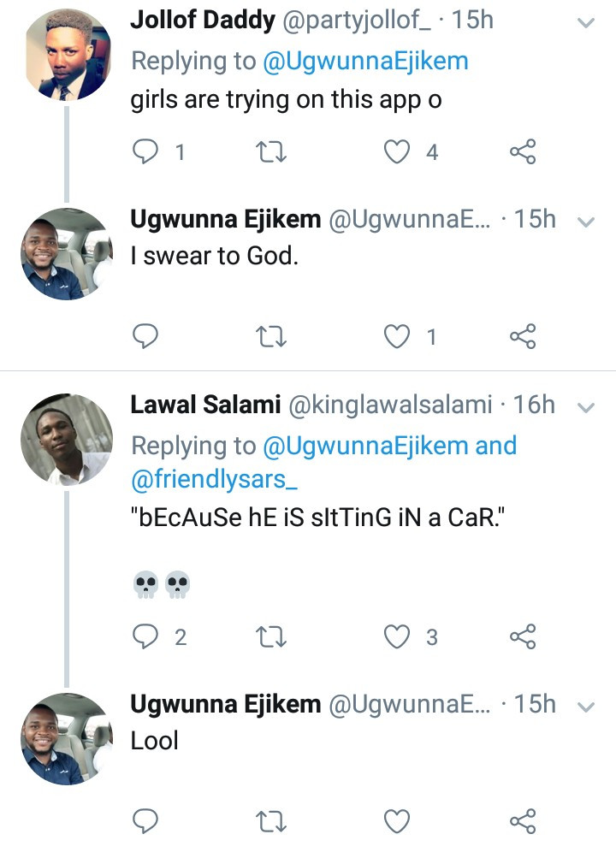Image resolution: width=616 pixels, height=846 pixels.
Task: Reply to Lawal Salami's tweet
Action: [x=147, y=636]
